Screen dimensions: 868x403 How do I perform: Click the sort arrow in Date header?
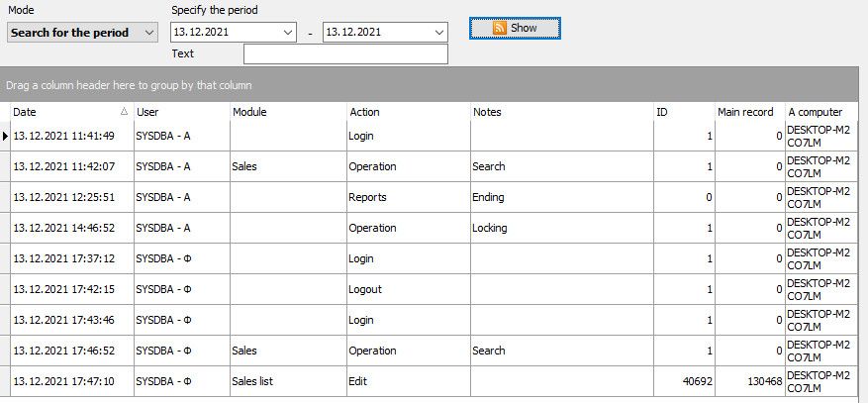click(124, 112)
